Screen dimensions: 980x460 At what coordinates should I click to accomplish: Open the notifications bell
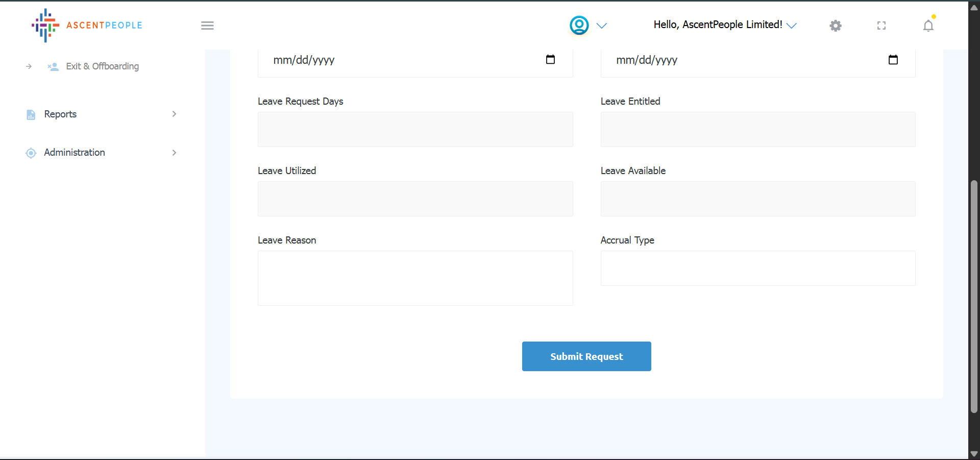point(928,26)
